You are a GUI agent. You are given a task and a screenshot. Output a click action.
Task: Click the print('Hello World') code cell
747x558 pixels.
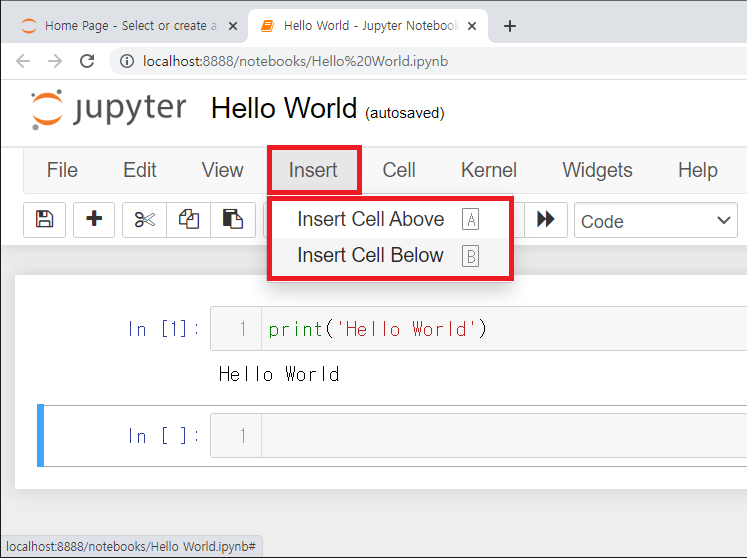tap(504, 329)
